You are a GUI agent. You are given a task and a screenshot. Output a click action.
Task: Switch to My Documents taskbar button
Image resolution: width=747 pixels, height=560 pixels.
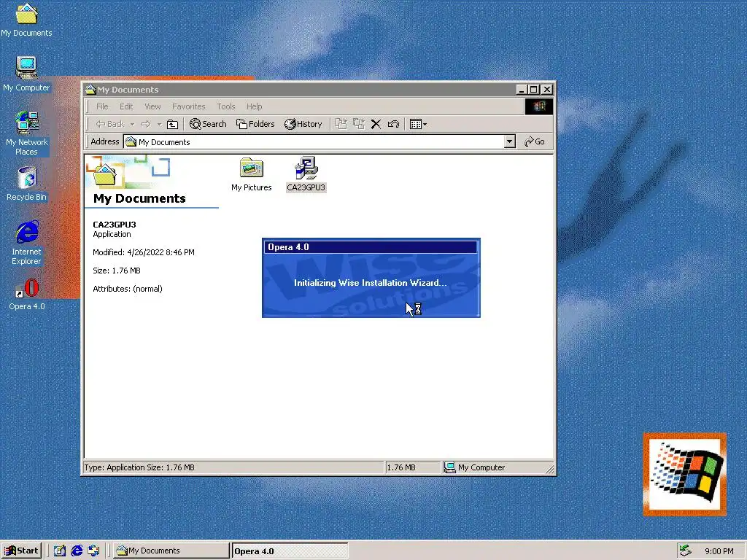[x=171, y=551]
